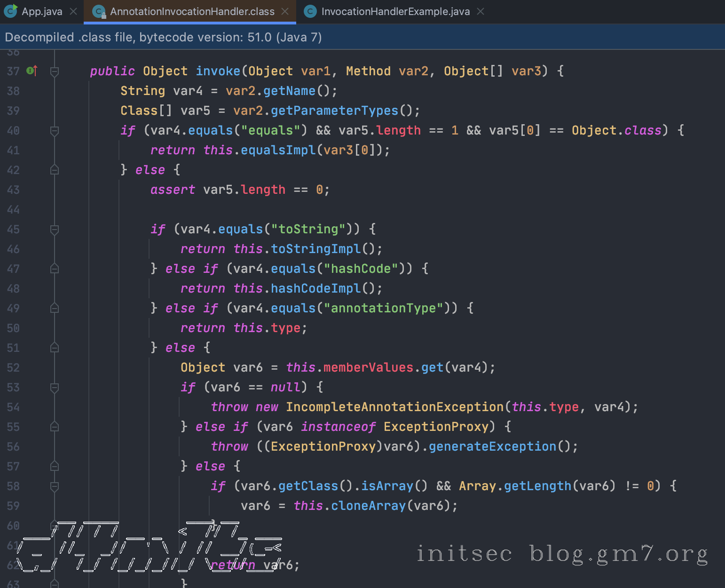Image resolution: width=725 pixels, height=588 pixels.
Task: Switch to the App.java tab
Action: click(42, 11)
